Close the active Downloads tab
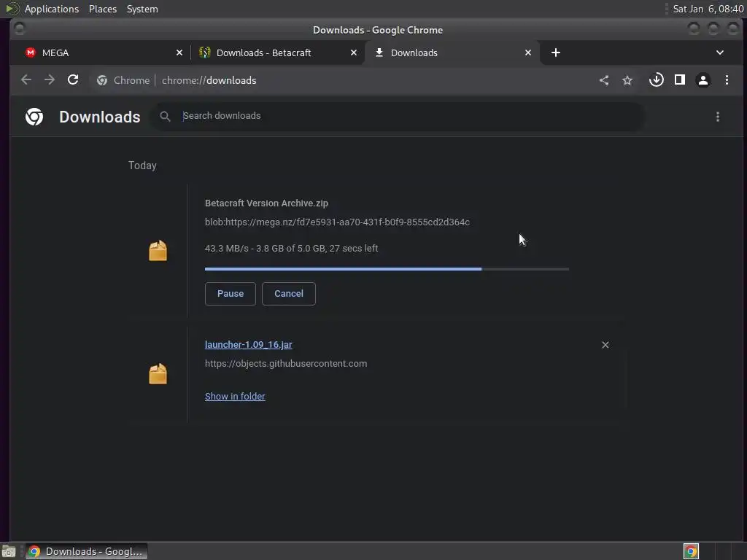Viewport: 747px width, 560px height. (x=528, y=52)
